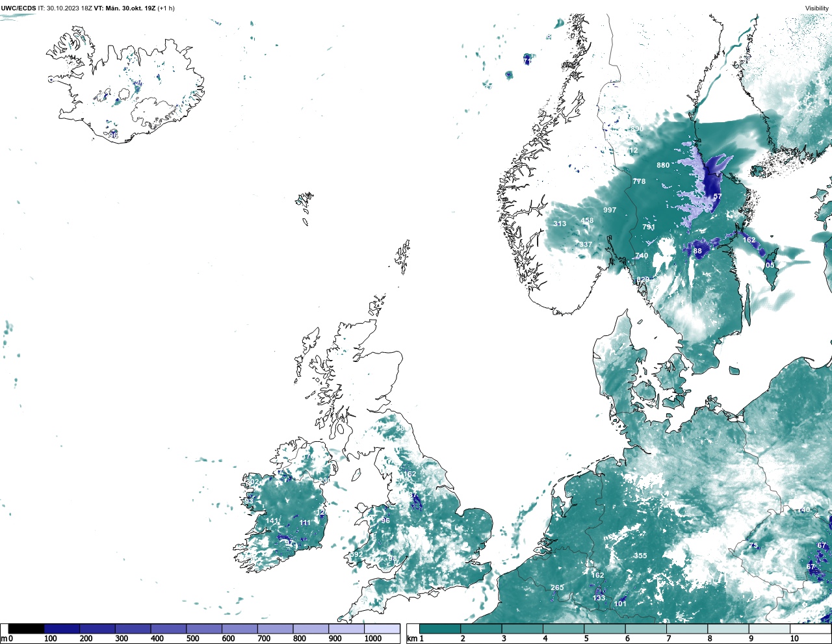Click the '265' visibility value over Belgium
This screenshot has width=832, height=644.
(557, 587)
